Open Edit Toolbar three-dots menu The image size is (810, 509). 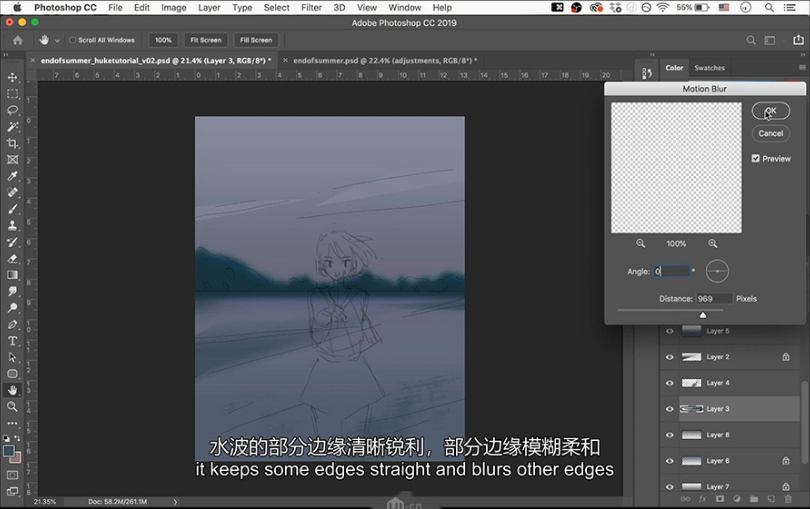12,423
